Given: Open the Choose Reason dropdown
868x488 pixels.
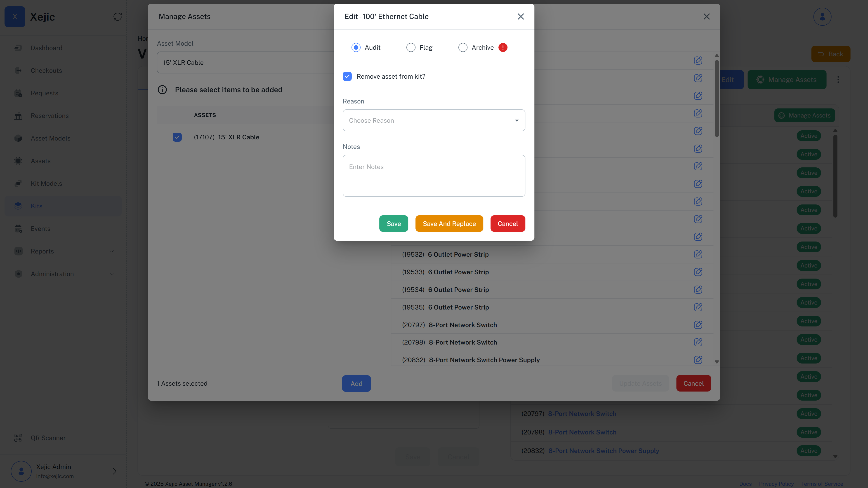Looking at the screenshot, I should 434,120.
